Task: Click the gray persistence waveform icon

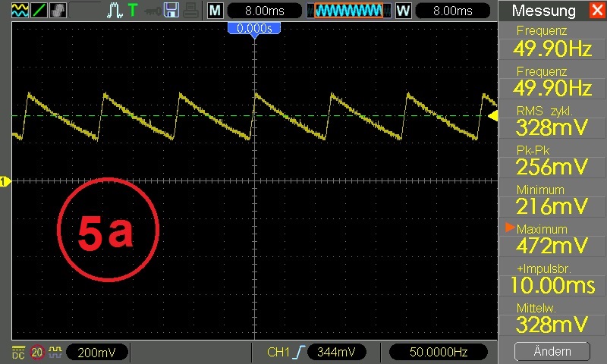Action: (58, 11)
